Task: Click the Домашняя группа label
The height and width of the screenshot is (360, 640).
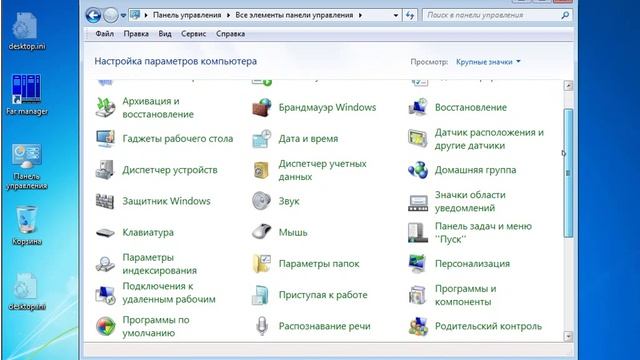Action: (475, 170)
